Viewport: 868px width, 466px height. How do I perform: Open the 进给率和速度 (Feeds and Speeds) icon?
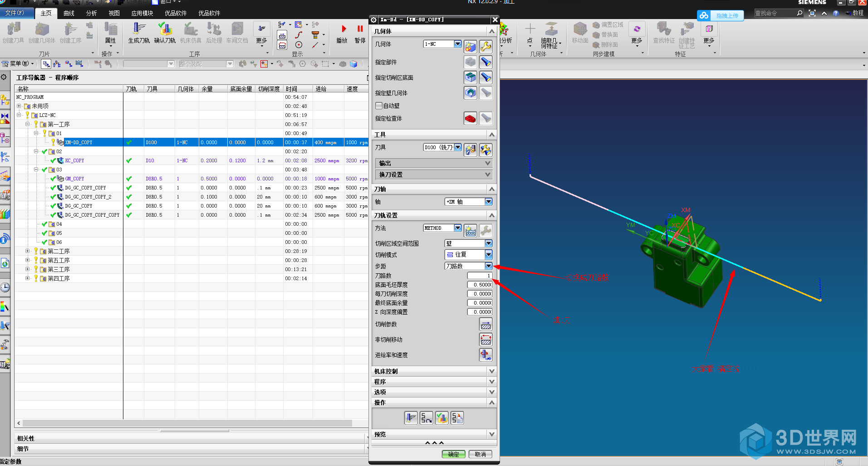(x=486, y=355)
